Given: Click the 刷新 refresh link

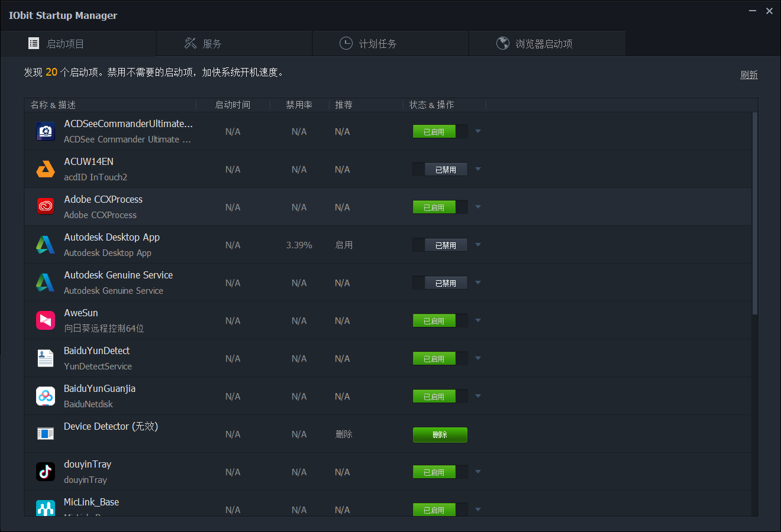Looking at the screenshot, I should (x=748, y=75).
